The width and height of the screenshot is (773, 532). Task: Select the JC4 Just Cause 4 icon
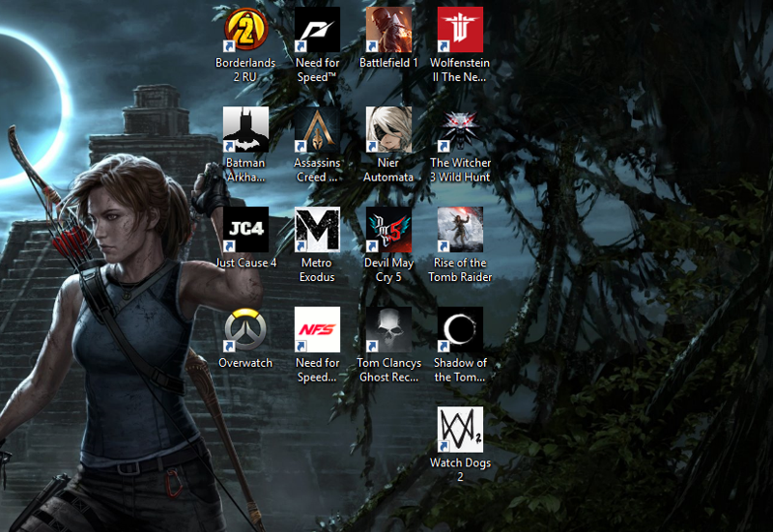[x=245, y=230]
